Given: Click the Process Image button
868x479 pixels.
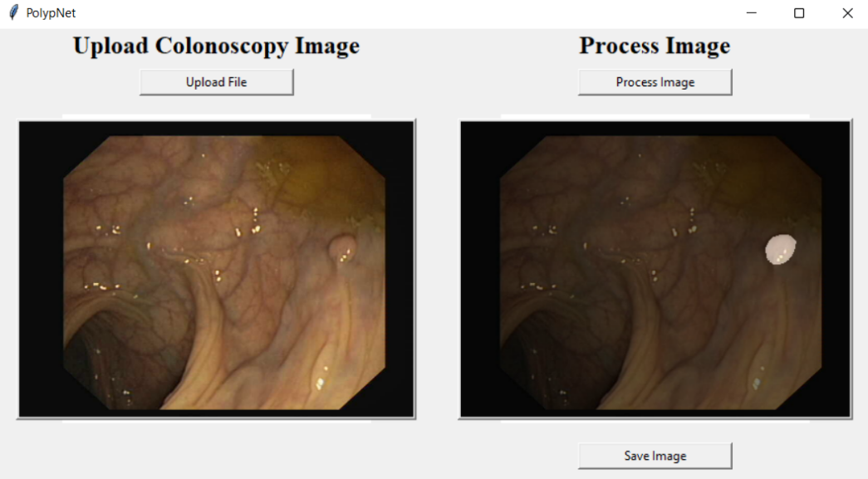Looking at the screenshot, I should pos(655,82).
